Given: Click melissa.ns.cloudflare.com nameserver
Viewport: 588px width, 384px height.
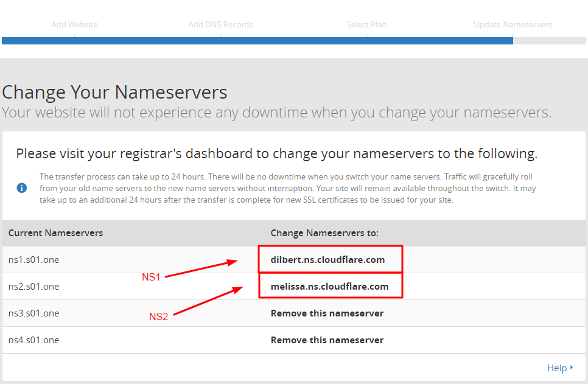Looking at the screenshot, I should 330,287.
